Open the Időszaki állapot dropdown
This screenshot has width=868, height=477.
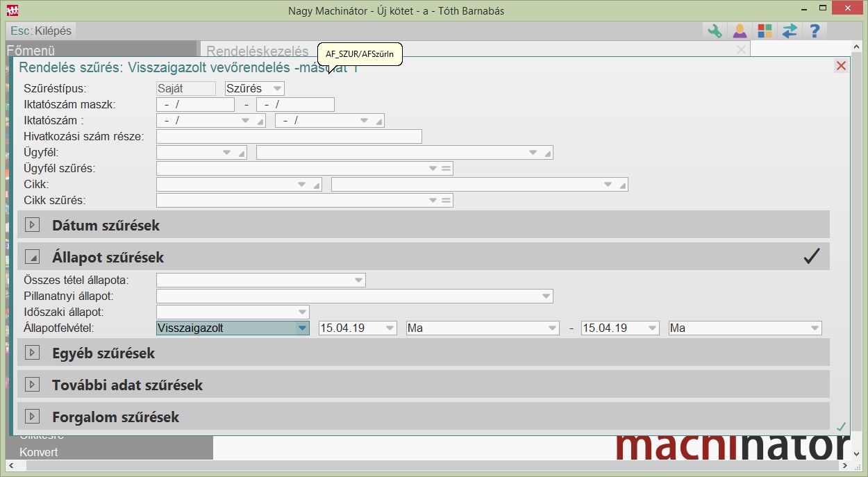tap(302, 312)
